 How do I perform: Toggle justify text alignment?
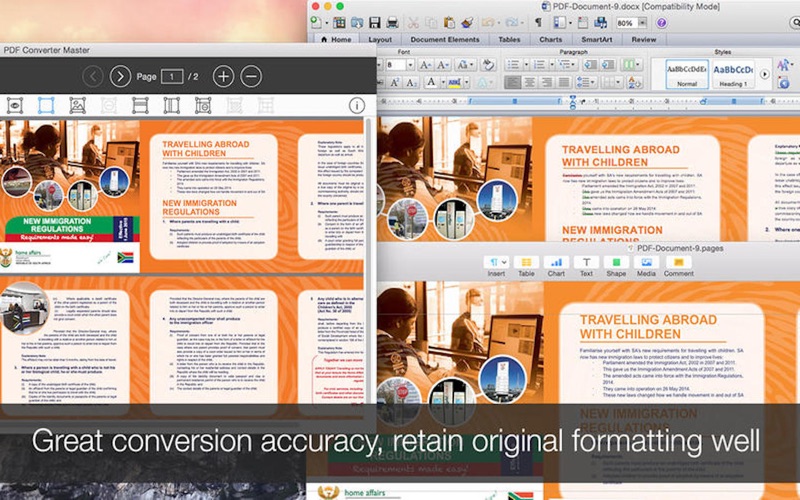click(x=563, y=82)
